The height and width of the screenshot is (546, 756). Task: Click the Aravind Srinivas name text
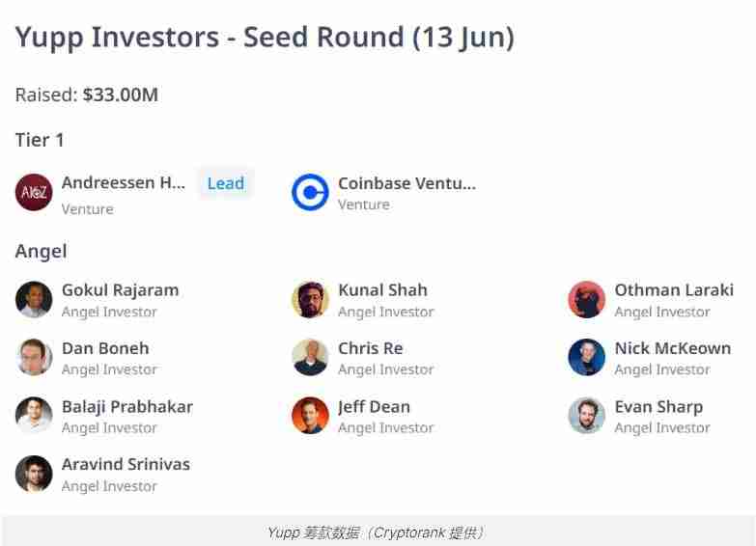[x=126, y=464]
